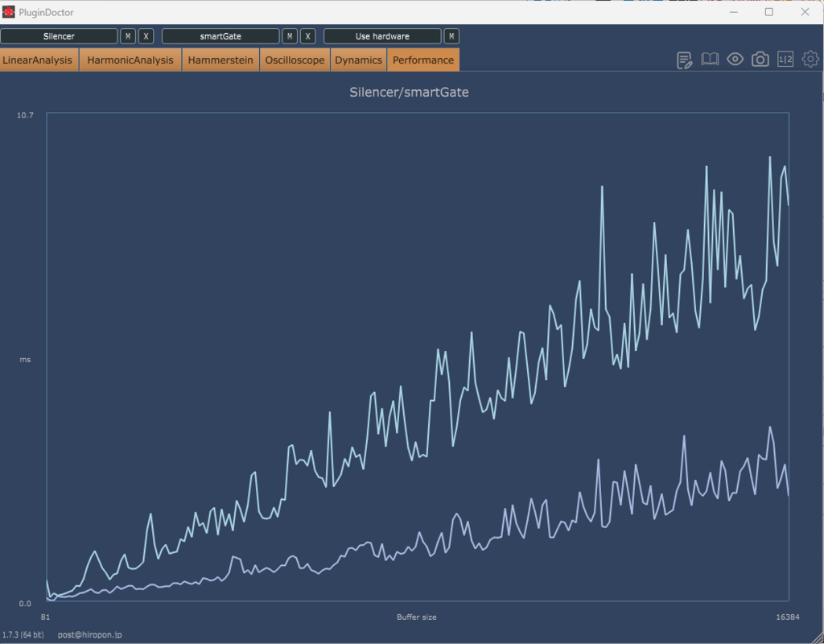The height and width of the screenshot is (644, 824).
Task: Open the Silencer plugin slot
Action: (59, 36)
